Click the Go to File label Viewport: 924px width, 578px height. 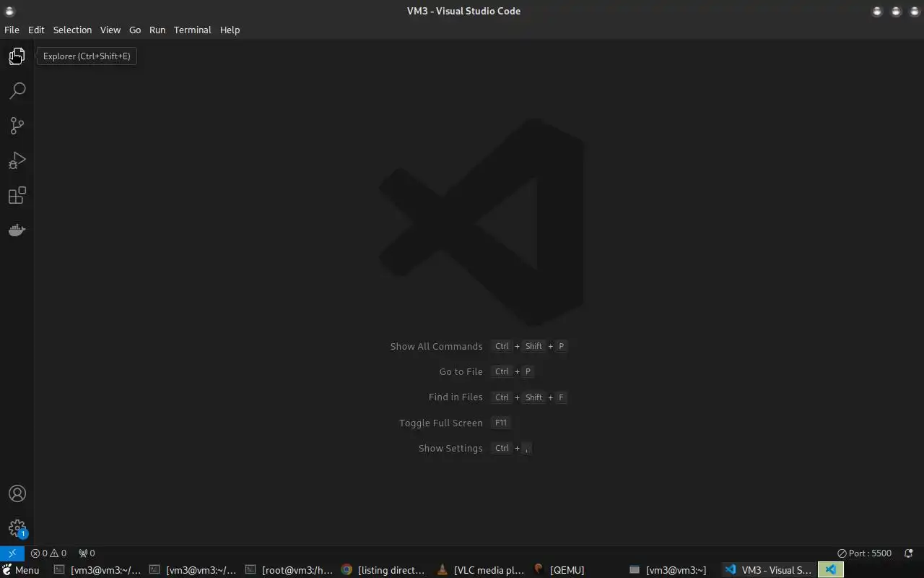click(461, 371)
